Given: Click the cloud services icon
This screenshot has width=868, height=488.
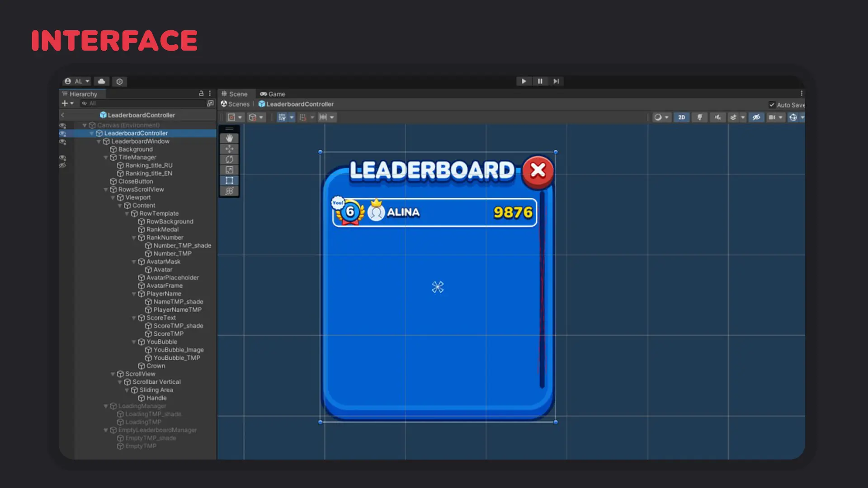Looking at the screenshot, I should point(102,81).
